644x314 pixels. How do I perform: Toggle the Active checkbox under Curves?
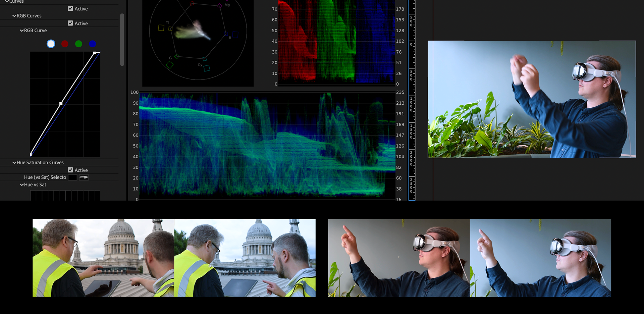tap(70, 8)
